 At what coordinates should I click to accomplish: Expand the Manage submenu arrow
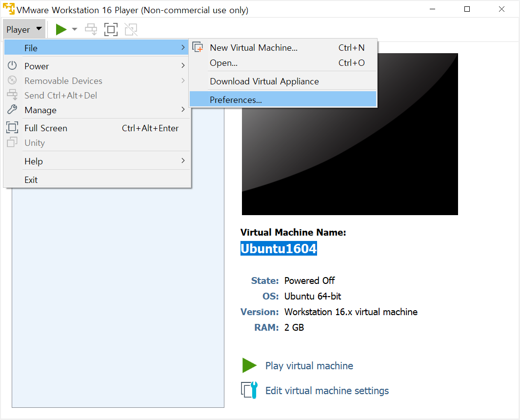(x=183, y=109)
